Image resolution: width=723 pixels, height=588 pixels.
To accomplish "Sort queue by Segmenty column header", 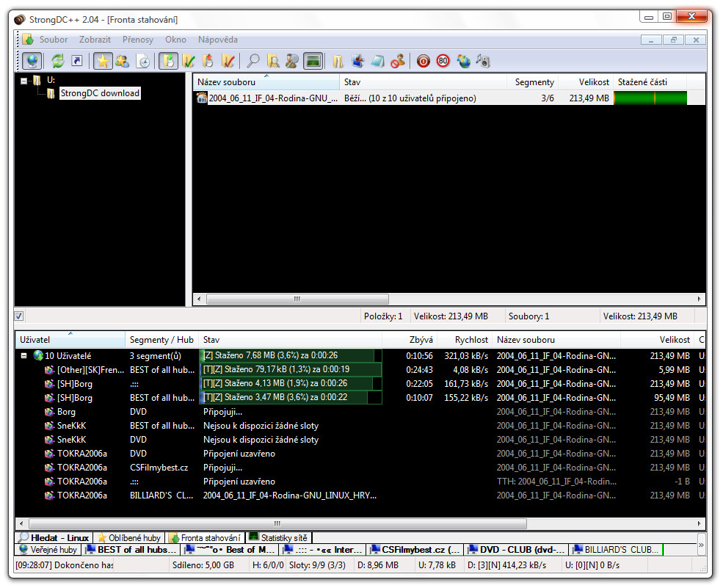I will pos(532,82).
